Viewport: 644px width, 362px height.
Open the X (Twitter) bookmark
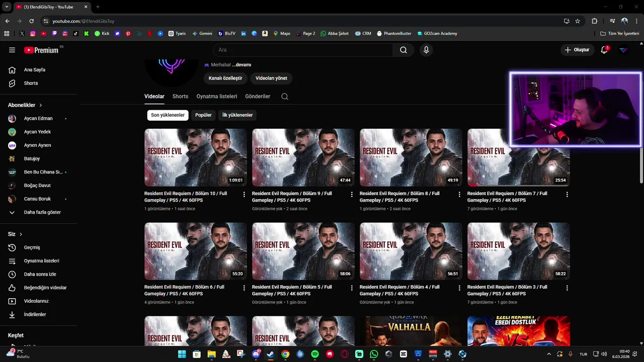coord(22,34)
